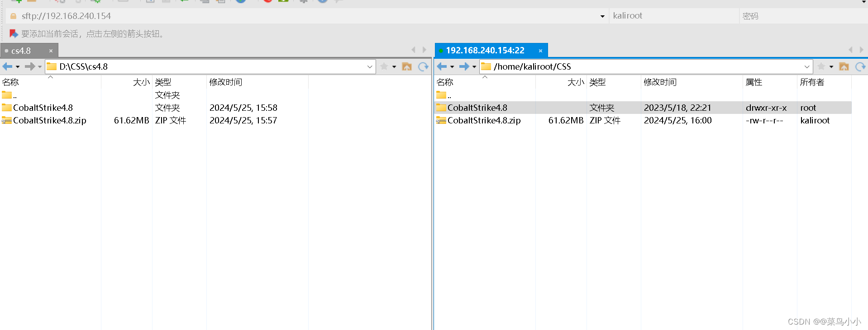868x330 pixels.
Task: Click the -rw-r--r-- permissions cell
Action: (764, 120)
